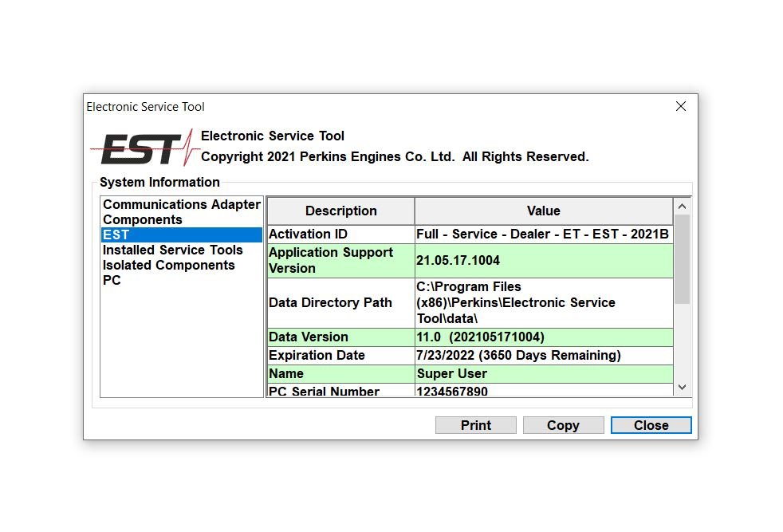Screen dimensions: 783x532
Task: Select PC in the list
Action: click(x=182, y=280)
